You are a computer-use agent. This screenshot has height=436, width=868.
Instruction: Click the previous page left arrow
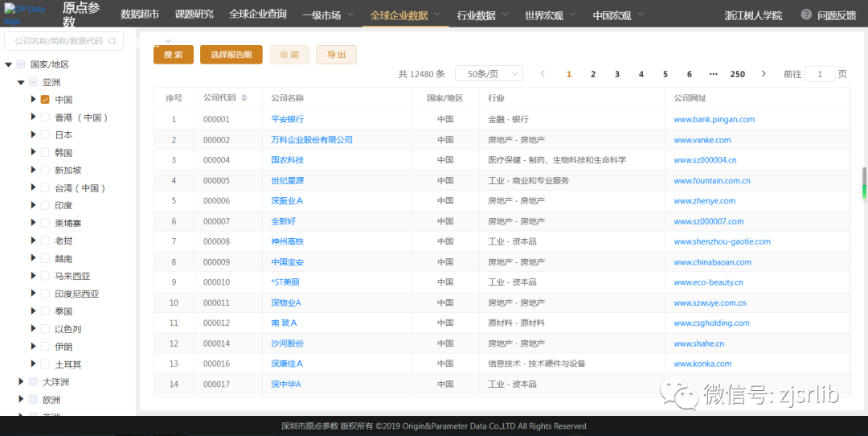pos(542,74)
